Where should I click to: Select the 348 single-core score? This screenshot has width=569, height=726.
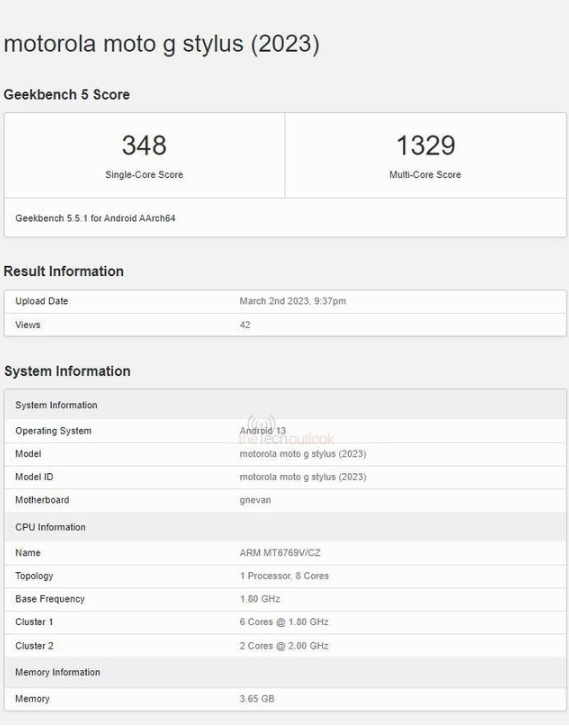(x=144, y=145)
